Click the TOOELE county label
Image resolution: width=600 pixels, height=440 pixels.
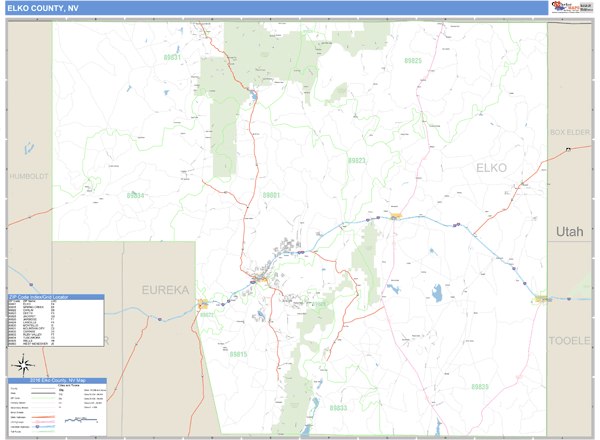[x=571, y=341]
